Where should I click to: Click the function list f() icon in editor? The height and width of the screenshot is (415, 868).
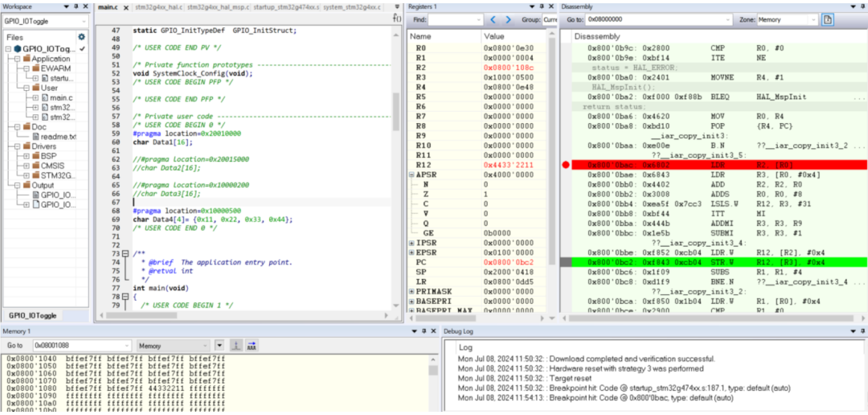point(397,18)
